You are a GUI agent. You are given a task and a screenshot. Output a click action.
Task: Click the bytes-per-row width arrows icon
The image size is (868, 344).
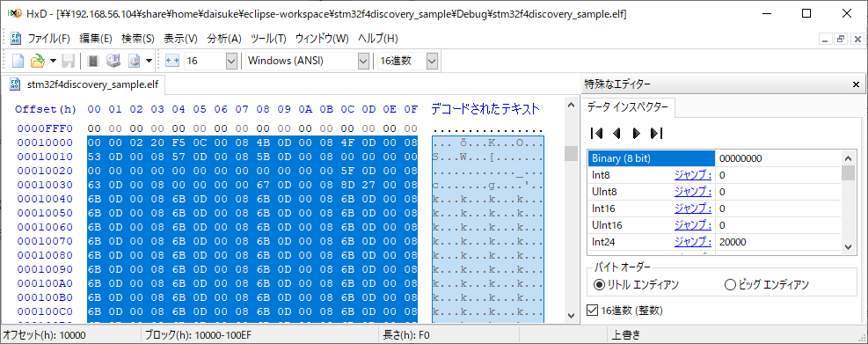click(172, 61)
